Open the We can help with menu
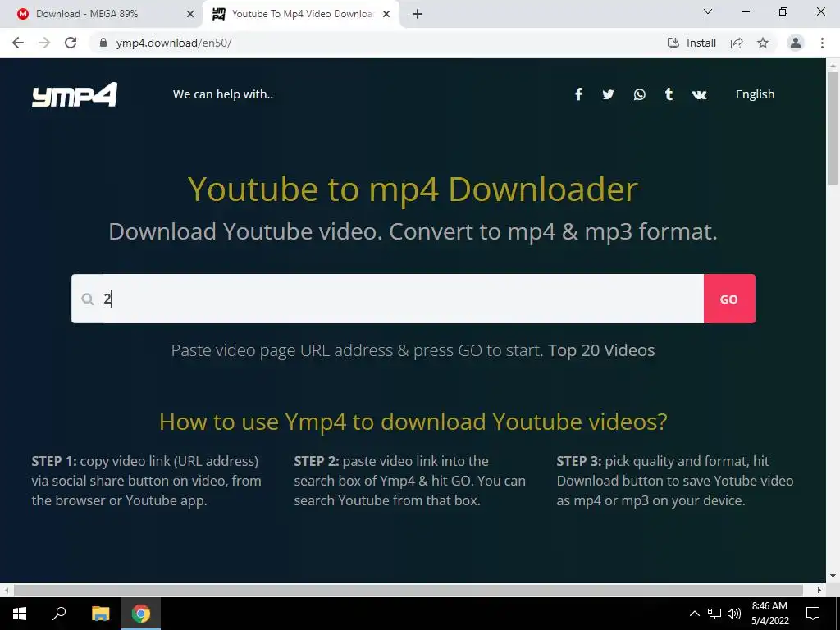Image resolution: width=840 pixels, height=630 pixels. (223, 94)
